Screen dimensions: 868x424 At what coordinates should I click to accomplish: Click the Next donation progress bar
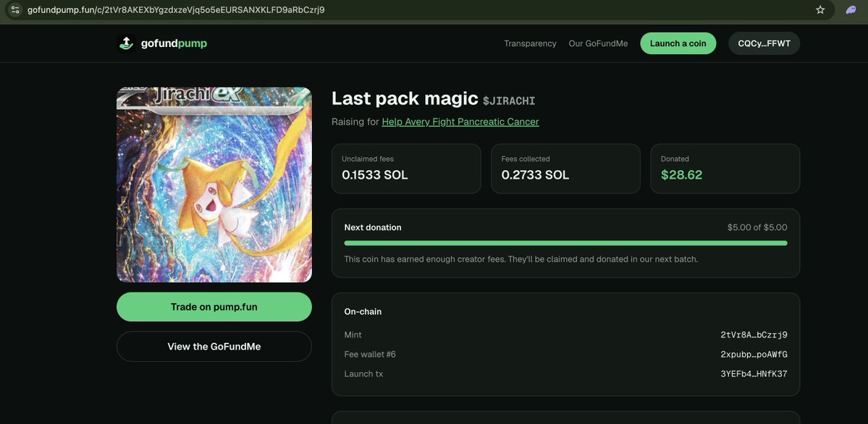pos(565,243)
